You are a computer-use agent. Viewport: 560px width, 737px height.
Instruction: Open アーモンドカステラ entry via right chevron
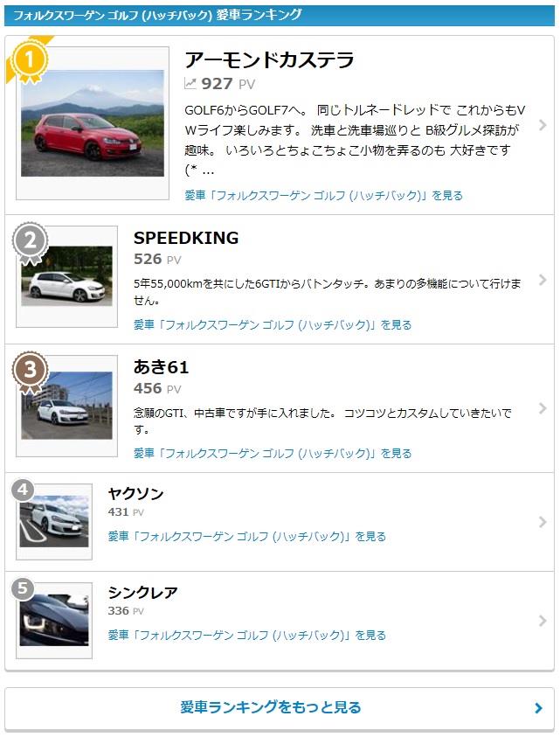point(543,125)
